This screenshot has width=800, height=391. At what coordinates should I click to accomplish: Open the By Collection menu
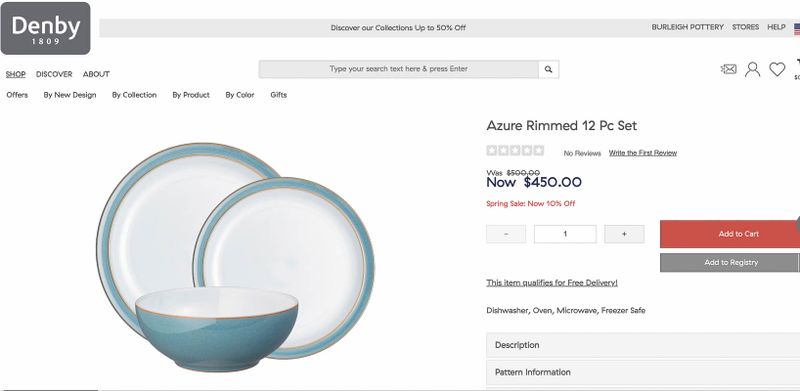[134, 95]
